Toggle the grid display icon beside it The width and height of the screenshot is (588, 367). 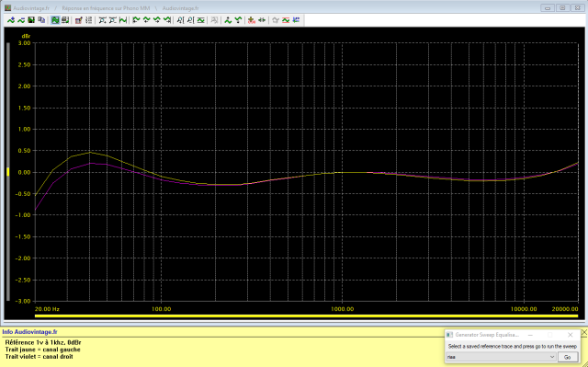click(x=65, y=20)
